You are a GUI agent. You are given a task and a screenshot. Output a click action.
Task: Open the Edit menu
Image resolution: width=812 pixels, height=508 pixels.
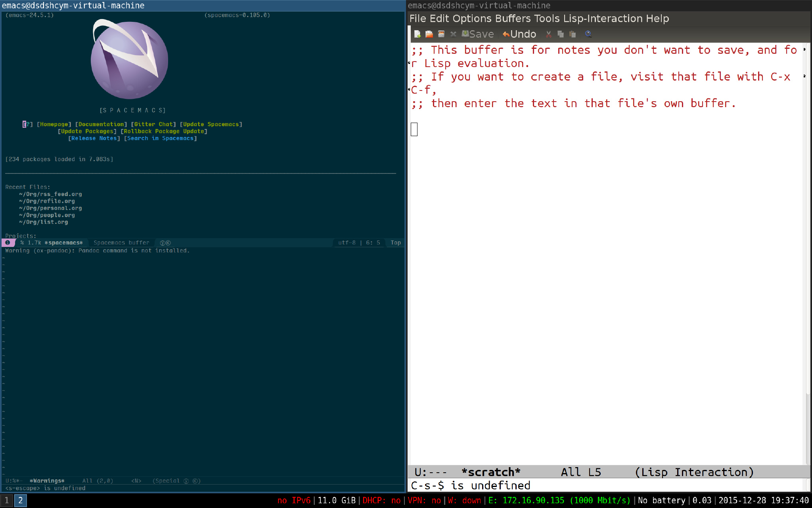(x=440, y=19)
